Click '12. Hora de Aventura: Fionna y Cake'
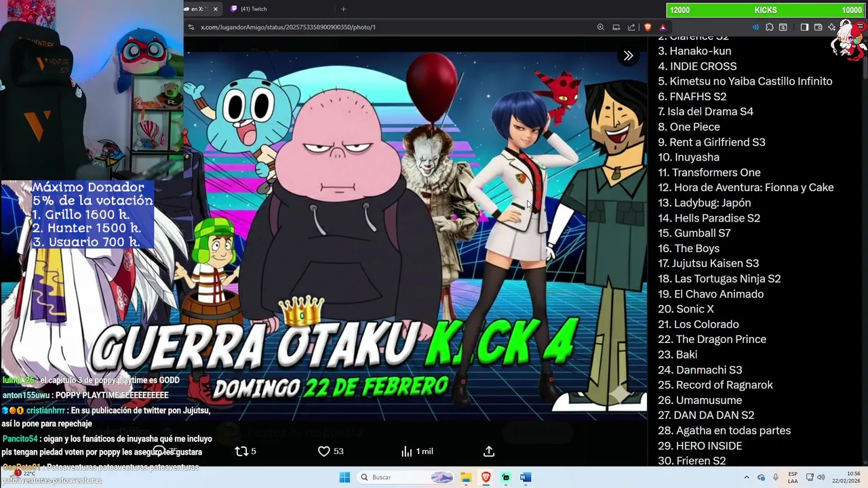This screenshot has height=488, width=868. click(x=746, y=188)
